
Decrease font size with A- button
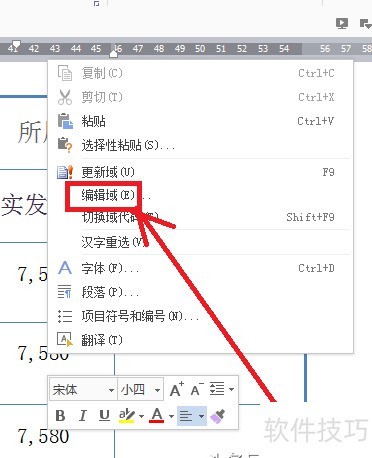coord(197,389)
